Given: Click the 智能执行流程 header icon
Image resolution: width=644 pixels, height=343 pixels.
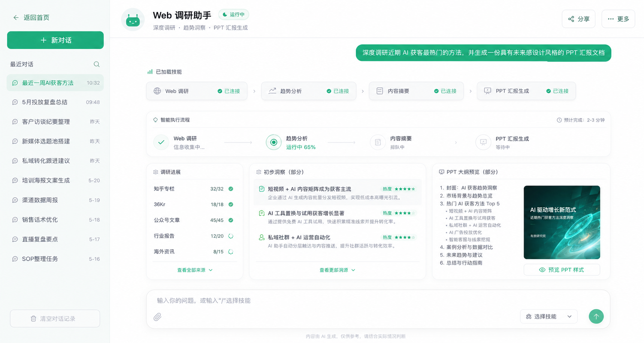Looking at the screenshot, I should pos(155,120).
